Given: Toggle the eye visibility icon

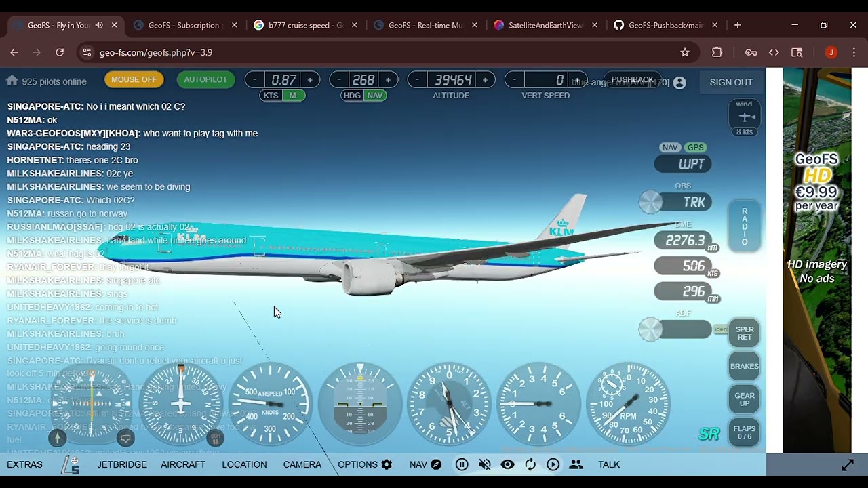Looking at the screenshot, I should (x=507, y=464).
